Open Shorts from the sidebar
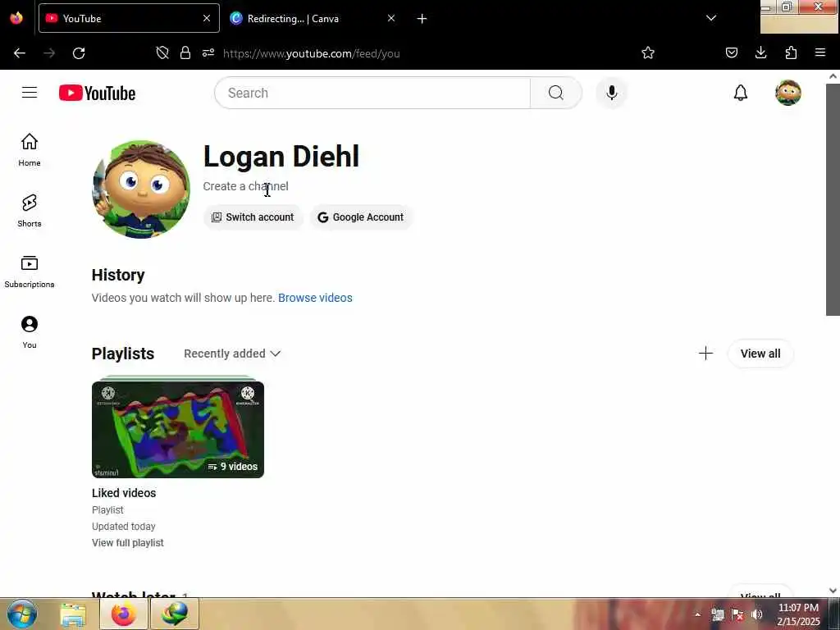 (x=30, y=211)
